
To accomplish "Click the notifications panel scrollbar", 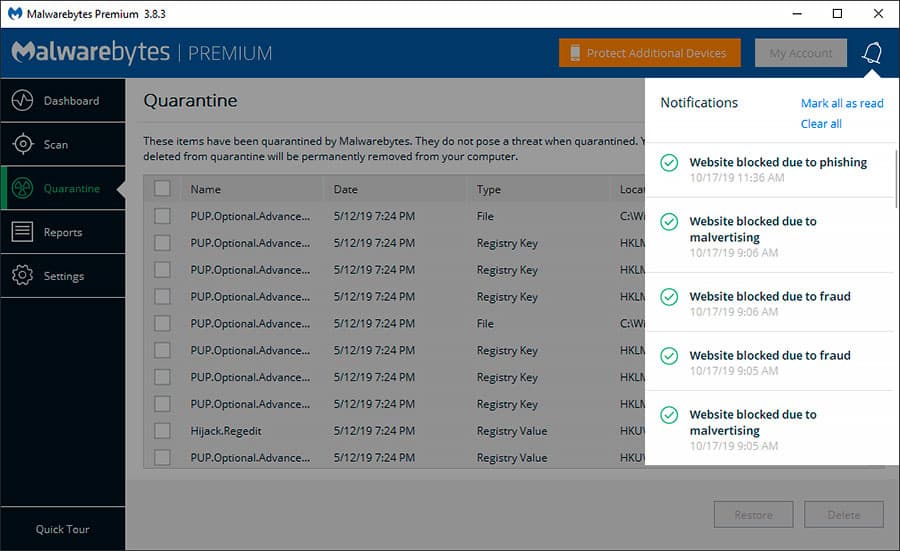I will (x=895, y=179).
